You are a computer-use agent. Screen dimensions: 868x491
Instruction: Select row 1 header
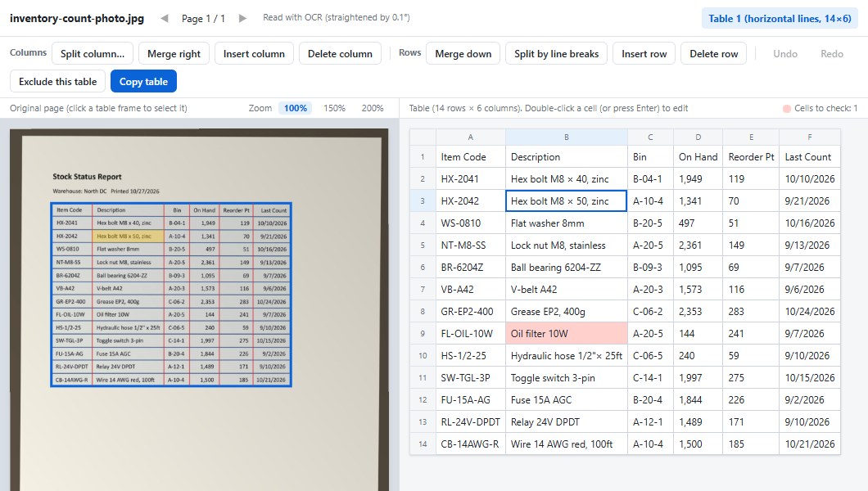(423, 156)
